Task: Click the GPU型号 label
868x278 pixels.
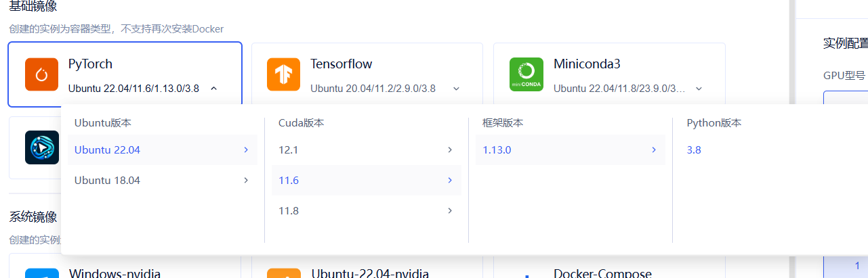Action: (x=844, y=75)
